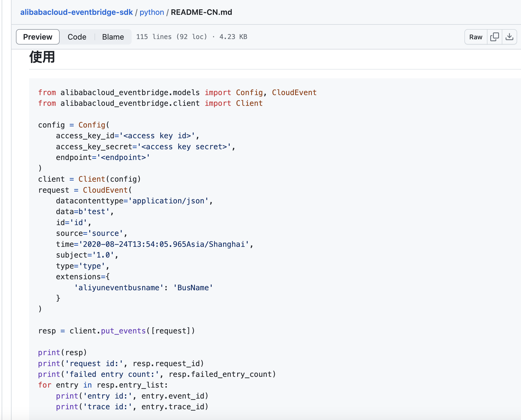
Task: Click the 'trace id:' print line
Action: (x=132, y=407)
